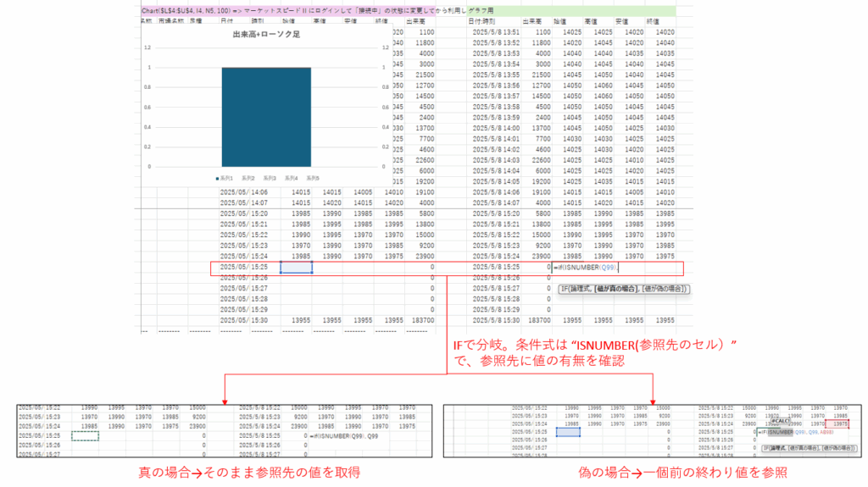Select the cell 2025/5/8 15:21
Viewport: 868px width, 487px height.
coord(496,224)
